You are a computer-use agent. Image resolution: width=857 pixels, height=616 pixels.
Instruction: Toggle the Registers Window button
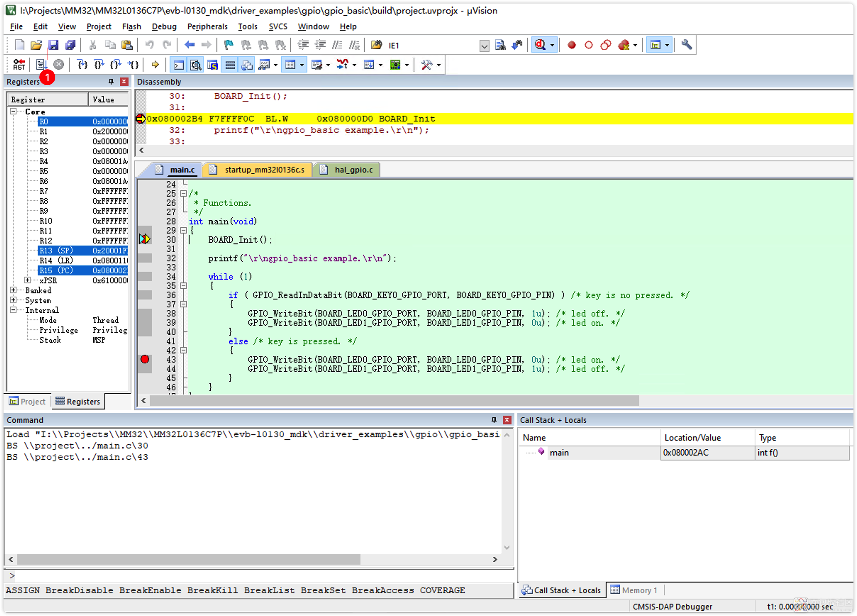pos(230,65)
